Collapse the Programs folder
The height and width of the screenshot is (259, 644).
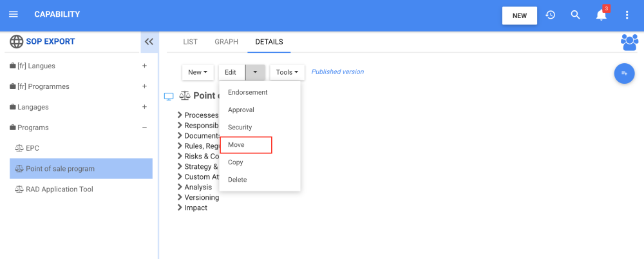144,128
